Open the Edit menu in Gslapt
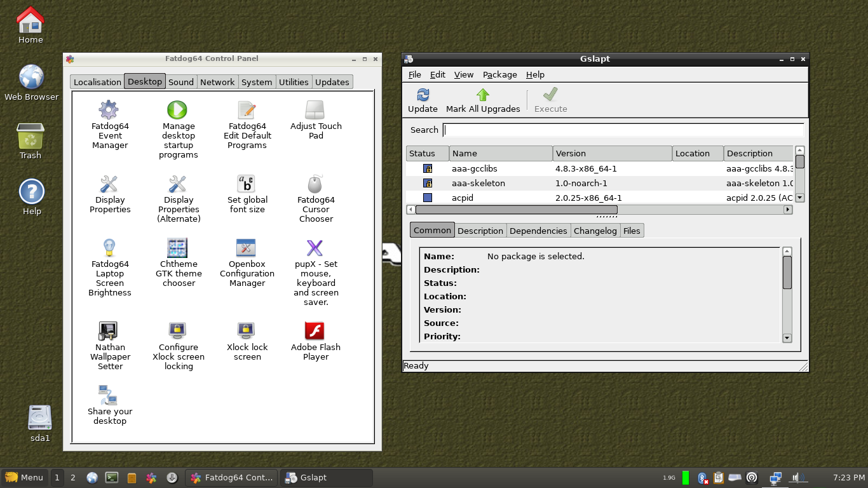Viewport: 868px width, 488px height. tap(438, 75)
